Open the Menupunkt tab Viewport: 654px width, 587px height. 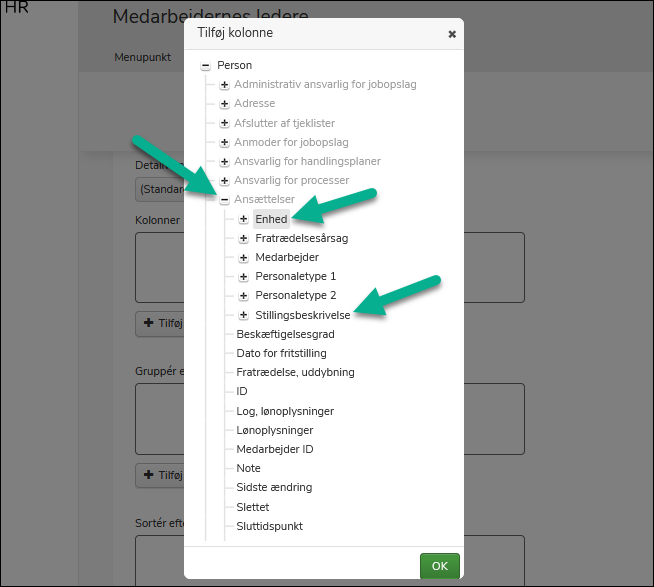click(142, 57)
